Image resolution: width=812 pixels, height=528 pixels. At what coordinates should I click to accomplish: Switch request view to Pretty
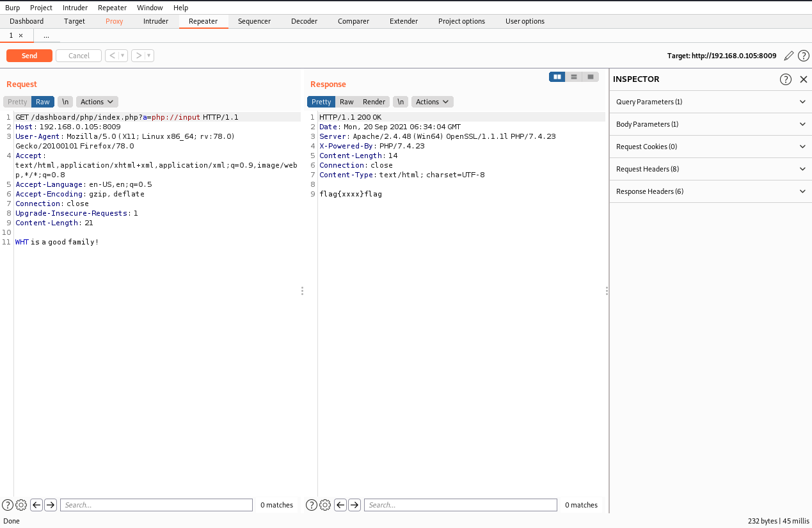(x=17, y=102)
